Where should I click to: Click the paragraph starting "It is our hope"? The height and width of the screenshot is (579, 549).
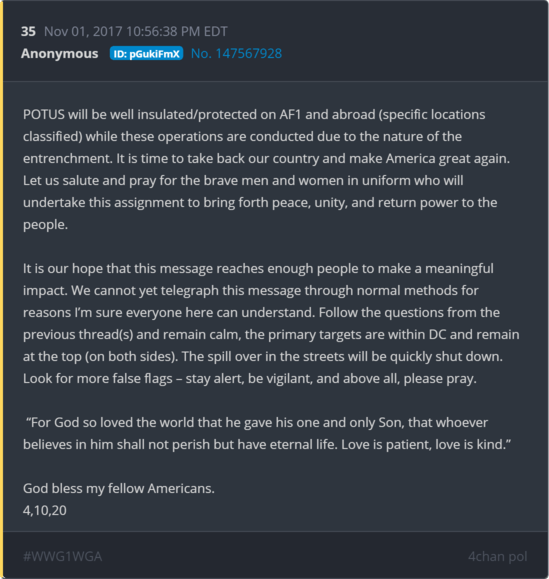click(x=271, y=323)
